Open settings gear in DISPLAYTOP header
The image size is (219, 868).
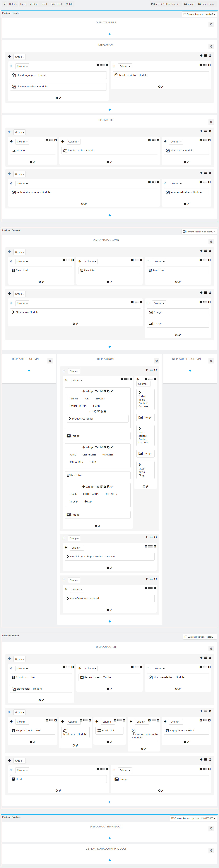(x=211, y=122)
